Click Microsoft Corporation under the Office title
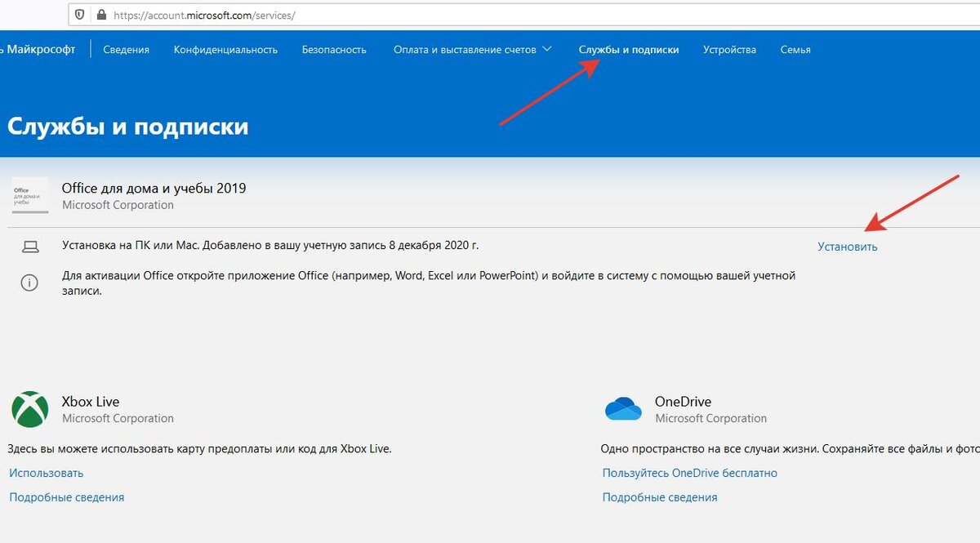 118,205
